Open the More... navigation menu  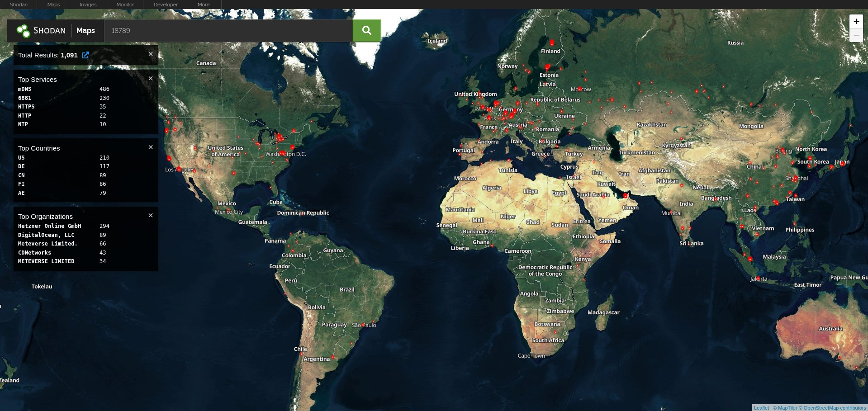pos(204,4)
